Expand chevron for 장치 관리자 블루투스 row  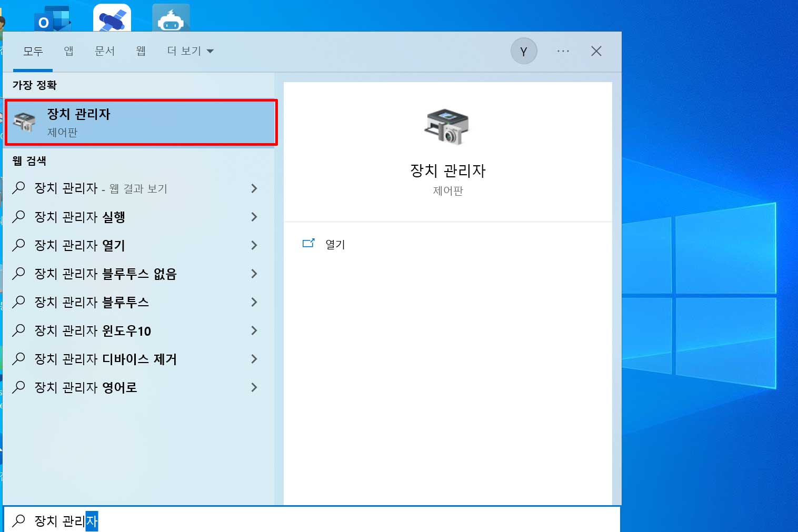point(254,302)
